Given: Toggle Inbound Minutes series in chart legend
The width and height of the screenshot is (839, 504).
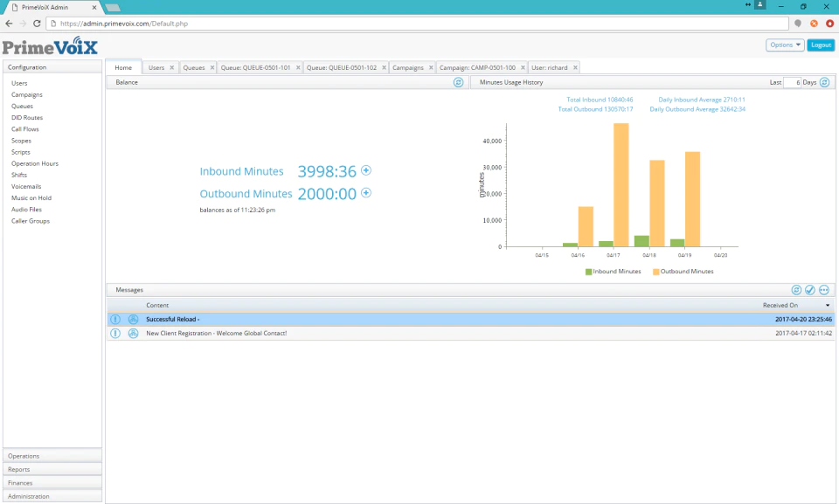Looking at the screenshot, I should point(613,272).
